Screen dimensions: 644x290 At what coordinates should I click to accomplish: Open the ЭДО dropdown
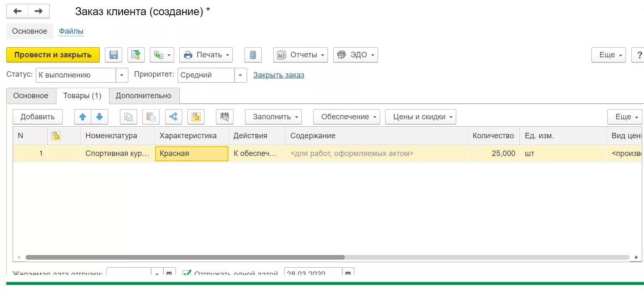356,55
